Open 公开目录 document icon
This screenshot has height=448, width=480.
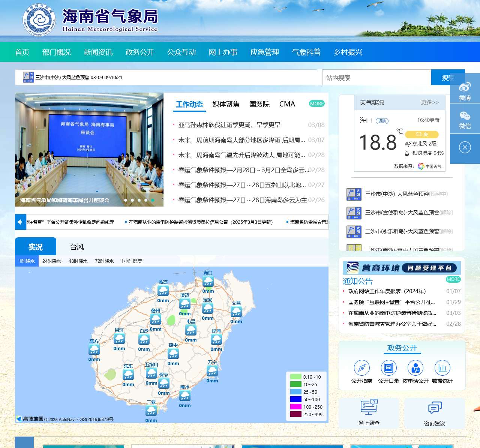point(389,368)
